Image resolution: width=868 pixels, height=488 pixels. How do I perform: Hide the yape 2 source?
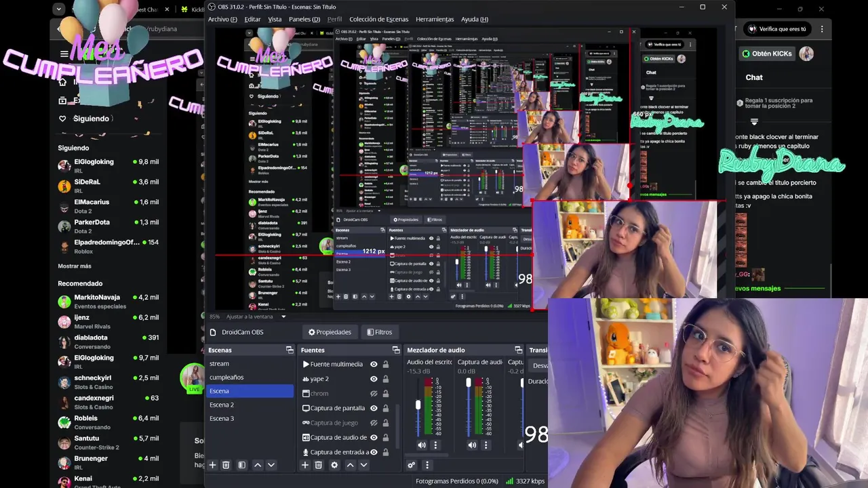coord(374,379)
